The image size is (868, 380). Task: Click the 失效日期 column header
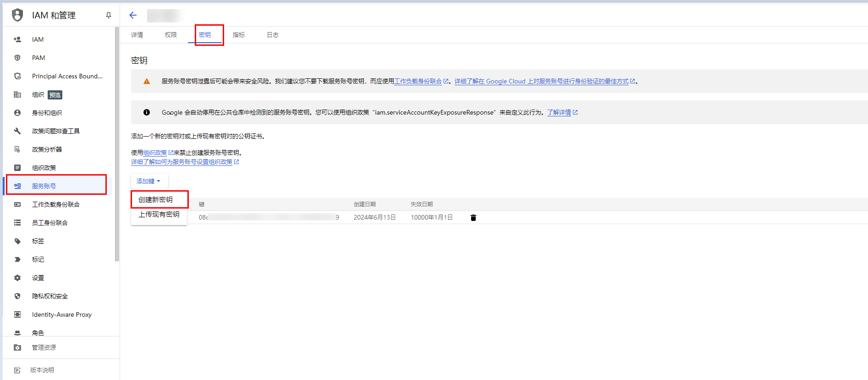click(422, 204)
